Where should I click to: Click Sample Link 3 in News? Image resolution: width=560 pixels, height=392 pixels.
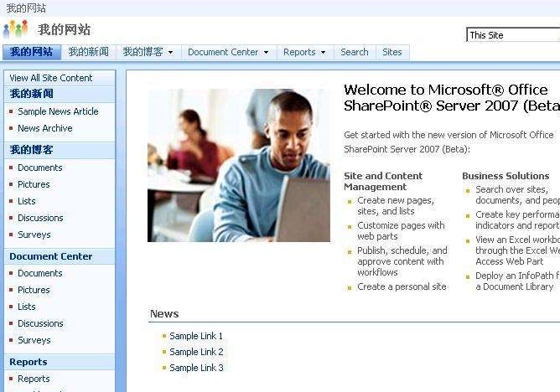pos(196,368)
